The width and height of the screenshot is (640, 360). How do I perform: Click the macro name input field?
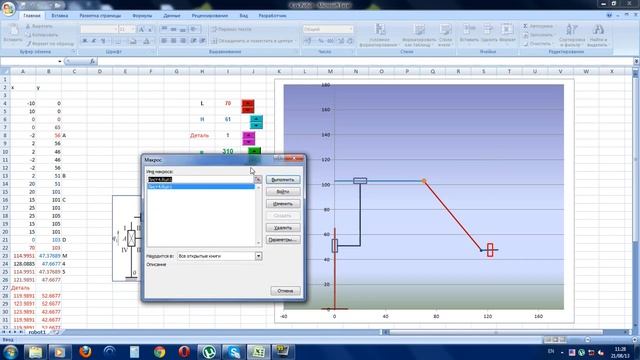(x=200, y=179)
